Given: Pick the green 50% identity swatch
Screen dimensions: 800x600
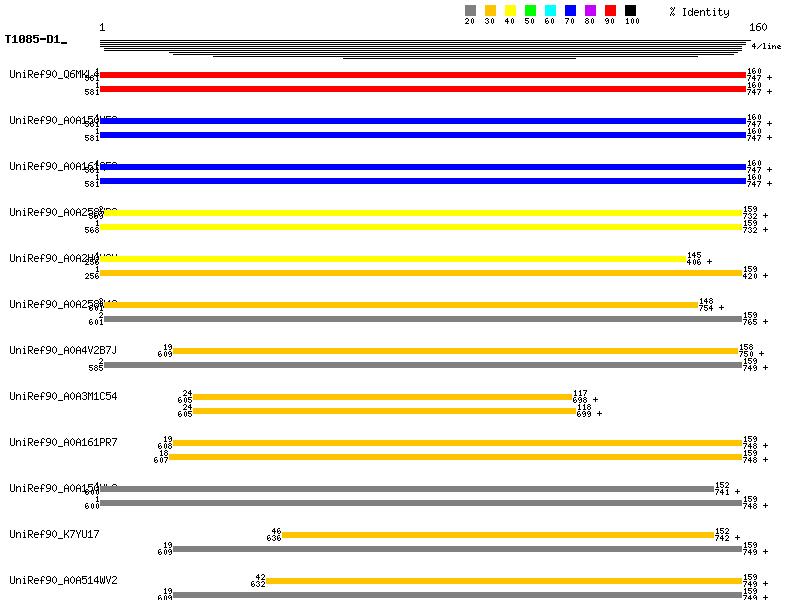Looking at the screenshot, I should (530, 11).
